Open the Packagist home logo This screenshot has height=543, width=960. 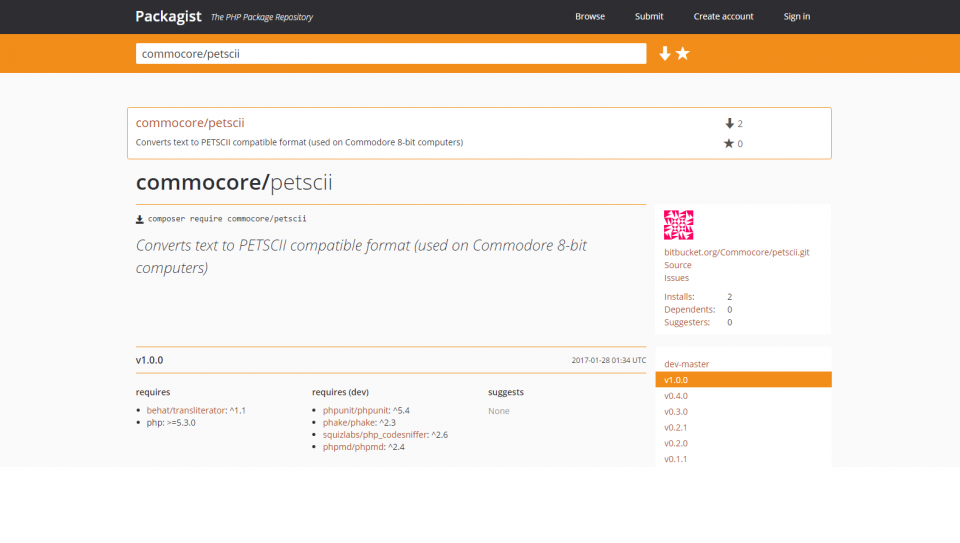pos(168,17)
